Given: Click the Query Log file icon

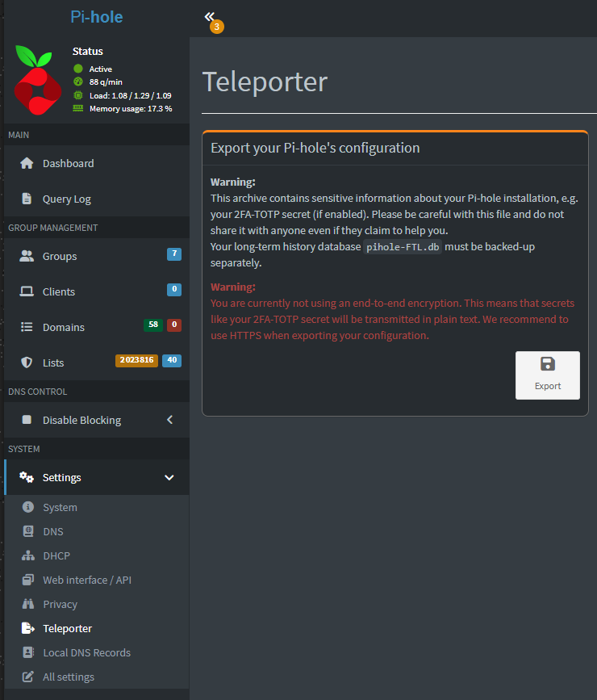Looking at the screenshot, I should [x=27, y=199].
